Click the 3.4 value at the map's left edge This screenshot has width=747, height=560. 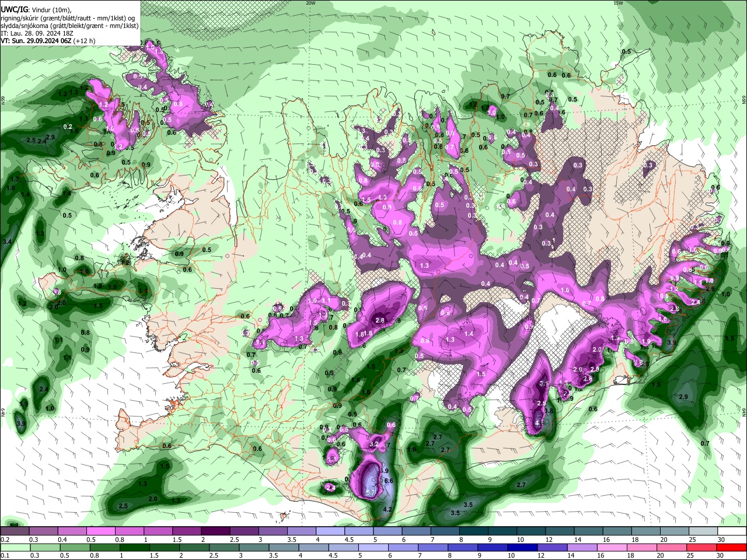coord(7,241)
